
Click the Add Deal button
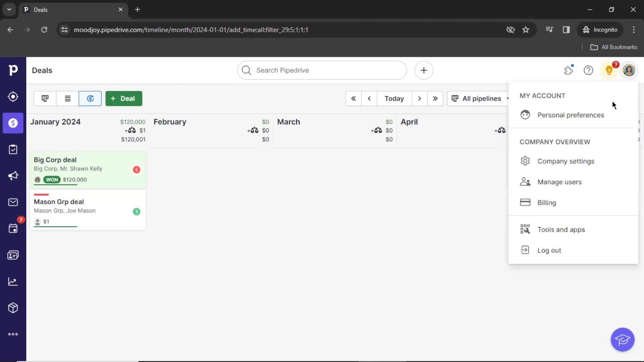123,99
